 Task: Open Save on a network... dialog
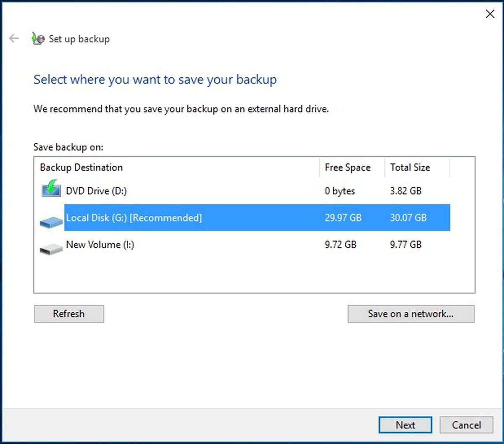(411, 313)
